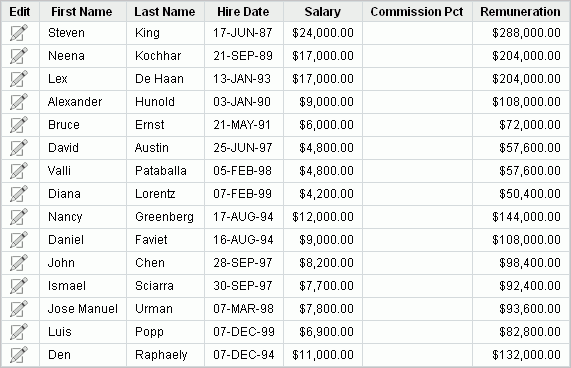Click the edit pencil icon for Steven King

click(19, 33)
